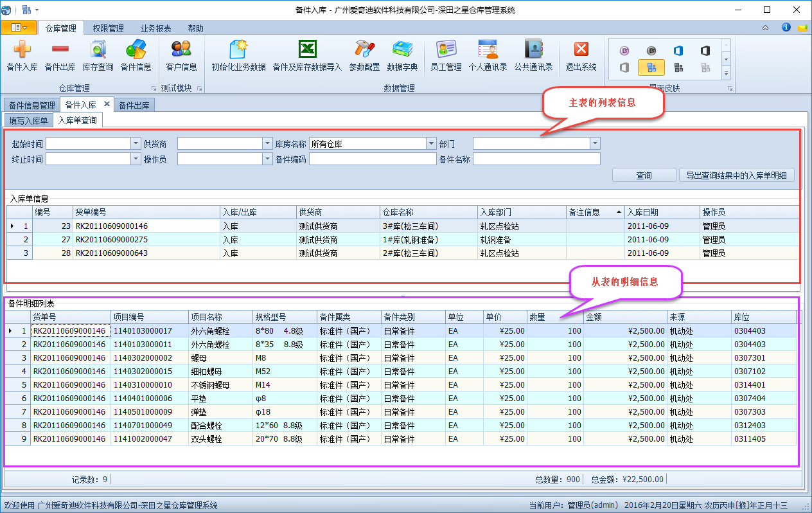Viewport: 812px width, 513px height.
Task: Select row RK20110609000275
Action: point(403,240)
